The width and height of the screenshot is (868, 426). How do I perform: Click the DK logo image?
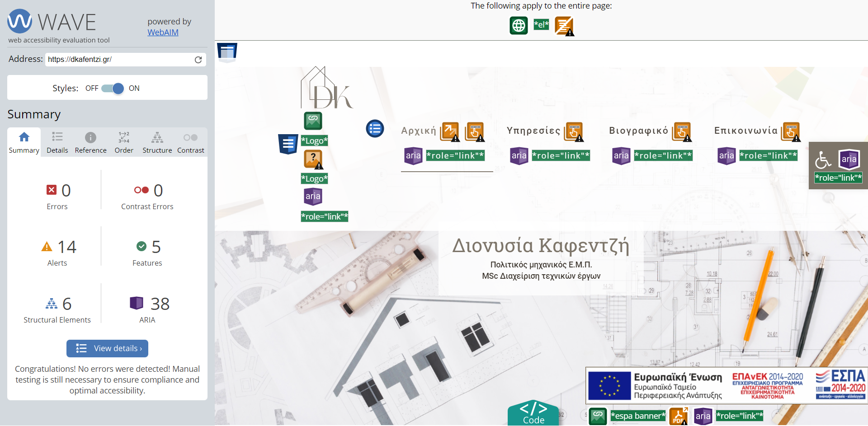[x=327, y=88]
